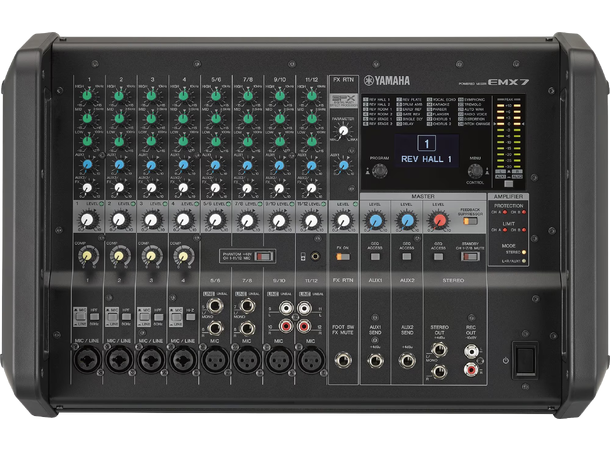Select the channel 8 R line input jack

247,328
